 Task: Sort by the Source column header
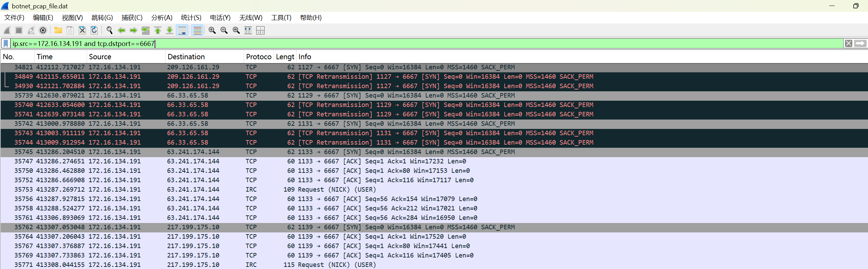click(126, 57)
